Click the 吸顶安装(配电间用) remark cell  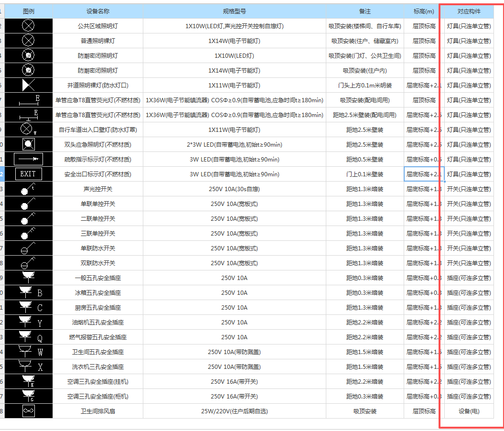click(x=365, y=100)
